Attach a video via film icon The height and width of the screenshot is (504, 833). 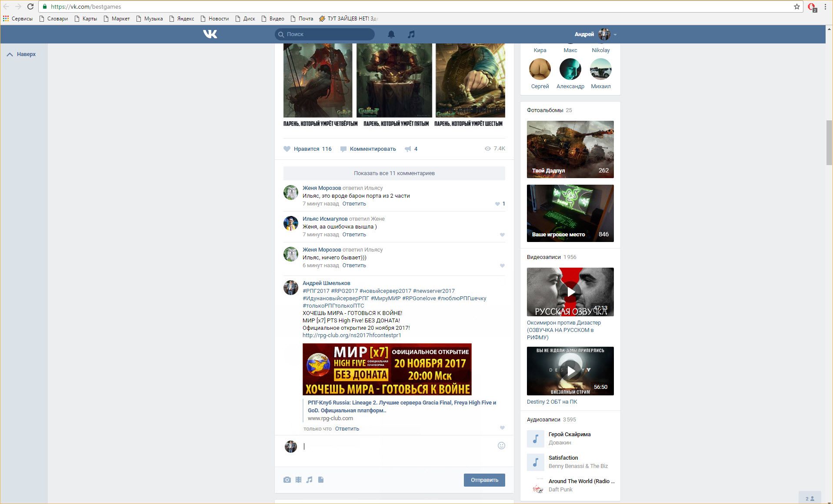(x=298, y=480)
